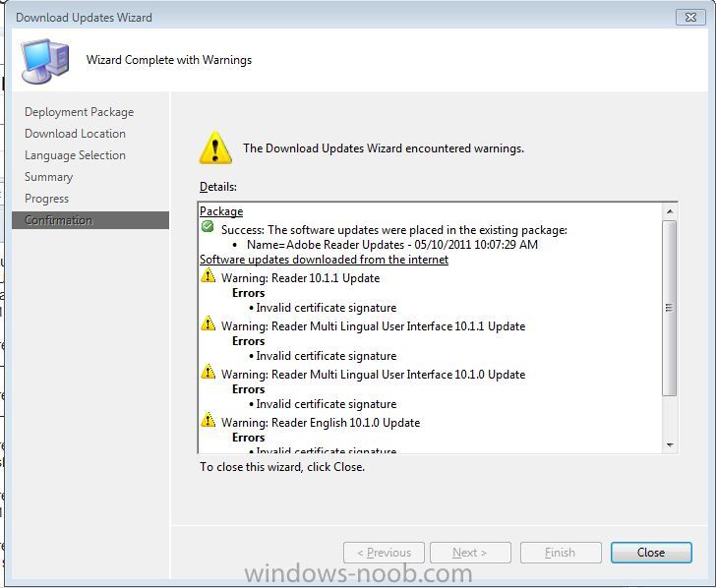Screen dimensions: 716x588
Task: Click 'Success: The software updates were placed' text
Action: pyautogui.click(x=394, y=230)
